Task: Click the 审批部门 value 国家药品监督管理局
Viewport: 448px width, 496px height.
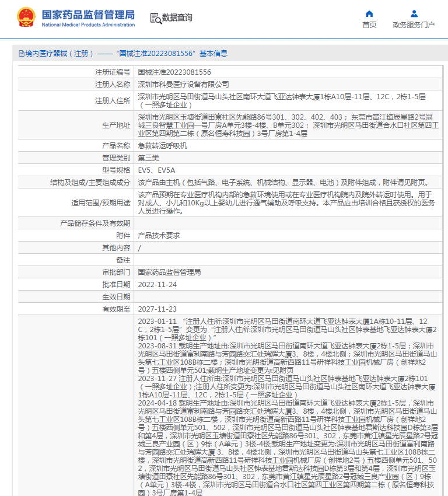Action: tap(169, 272)
